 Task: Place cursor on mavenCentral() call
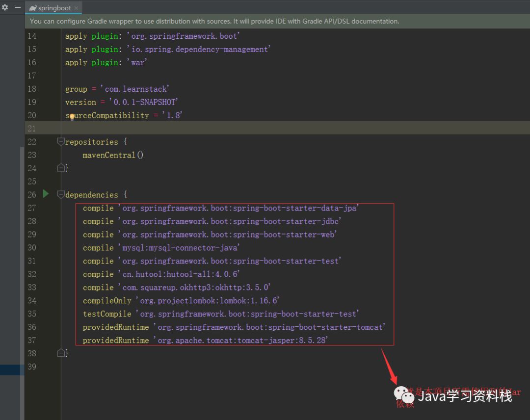click(113, 155)
